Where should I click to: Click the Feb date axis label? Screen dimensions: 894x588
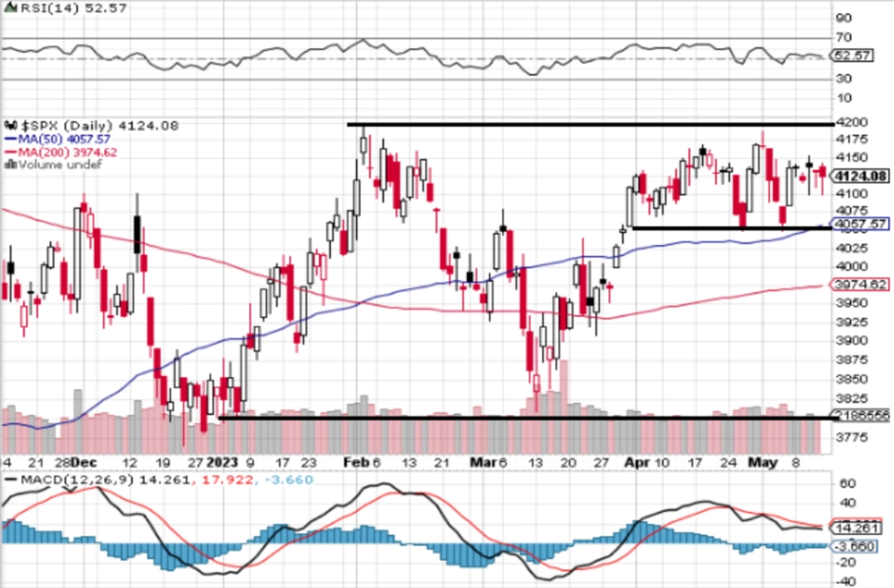click(356, 462)
